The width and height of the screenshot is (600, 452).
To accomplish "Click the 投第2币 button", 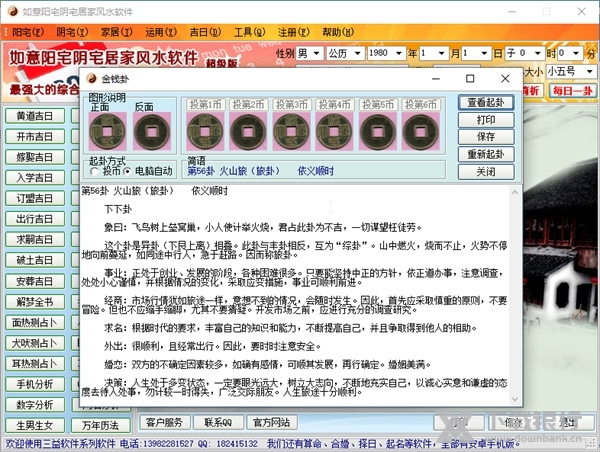I will point(248,104).
